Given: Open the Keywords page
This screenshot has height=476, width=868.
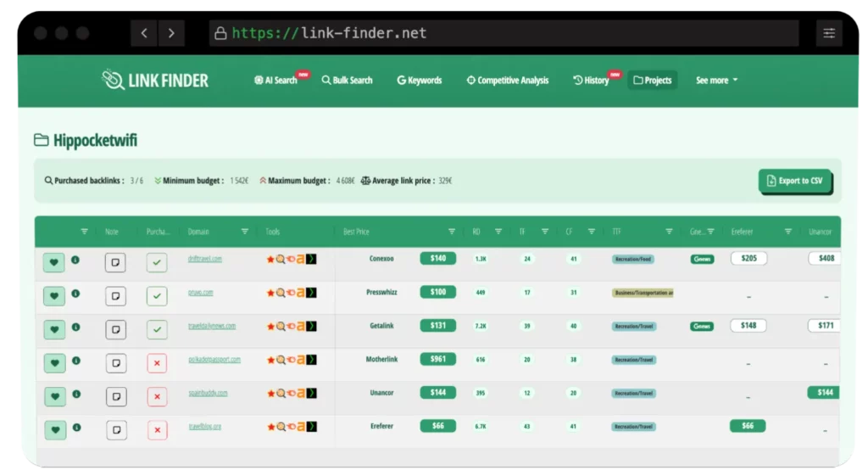Looking at the screenshot, I should [420, 81].
